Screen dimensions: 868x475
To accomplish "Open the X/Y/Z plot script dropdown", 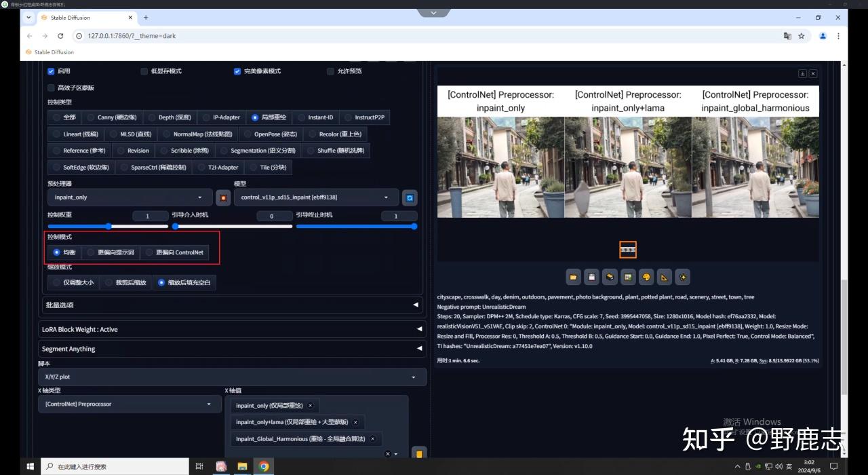I will point(232,377).
